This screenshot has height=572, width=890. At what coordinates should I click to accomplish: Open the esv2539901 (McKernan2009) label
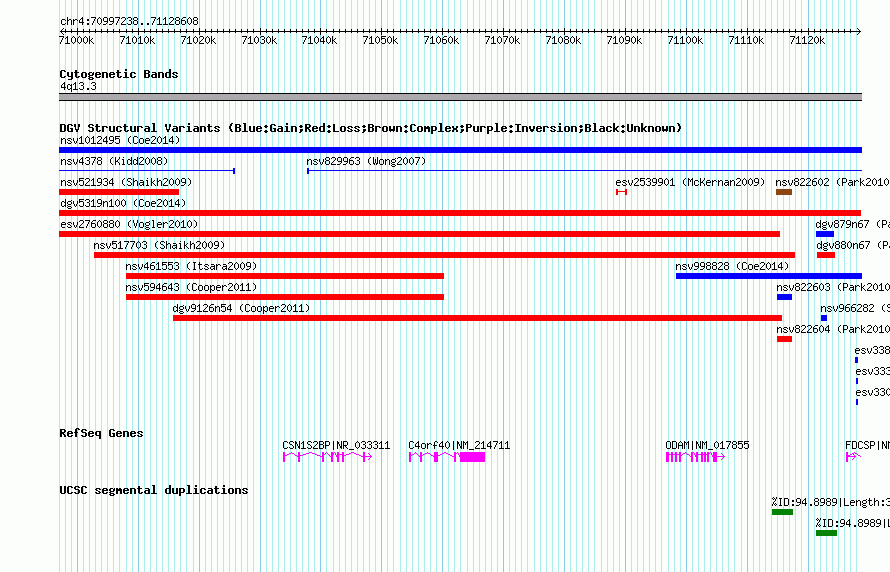690,182
